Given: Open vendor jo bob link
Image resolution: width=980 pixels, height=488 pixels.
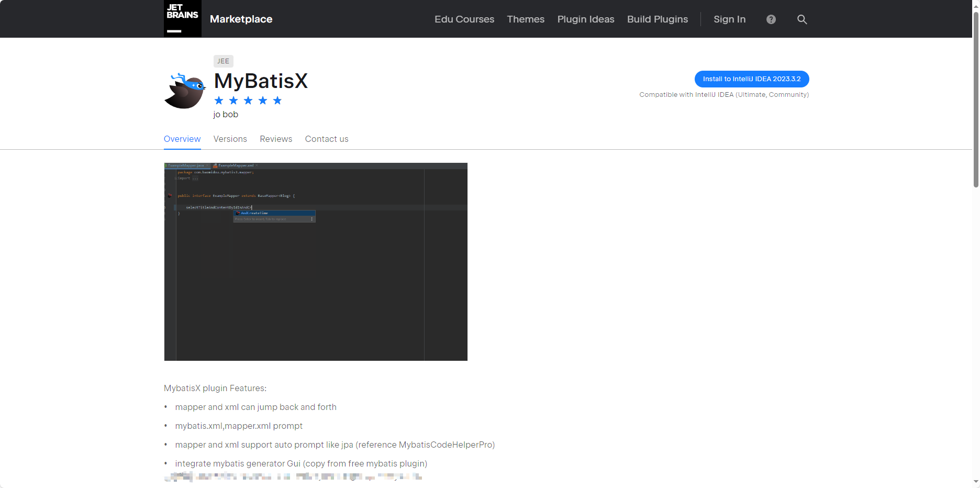Looking at the screenshot, I should [226, 114].
